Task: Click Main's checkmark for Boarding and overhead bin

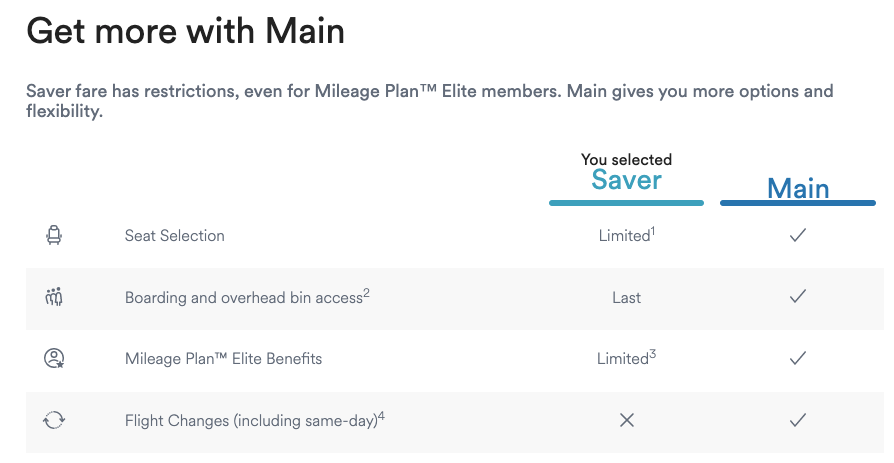Action: pyautogui.click(x=798, y=297)
